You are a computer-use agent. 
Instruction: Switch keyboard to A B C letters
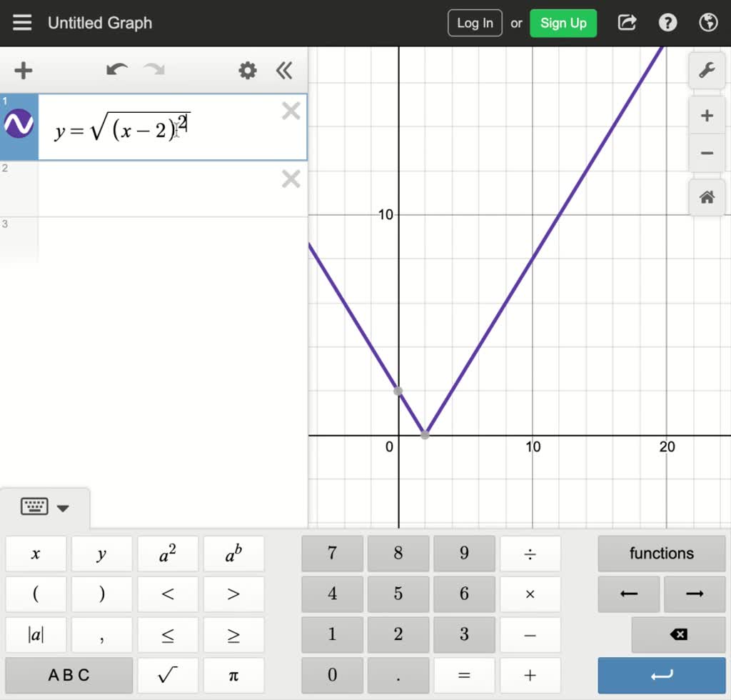[x=69, y=674]
